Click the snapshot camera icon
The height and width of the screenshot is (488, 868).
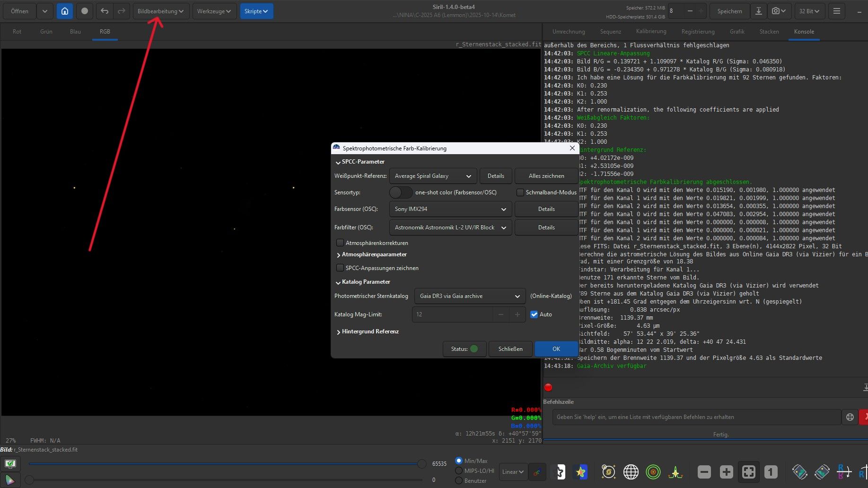(x=776, y=11)
